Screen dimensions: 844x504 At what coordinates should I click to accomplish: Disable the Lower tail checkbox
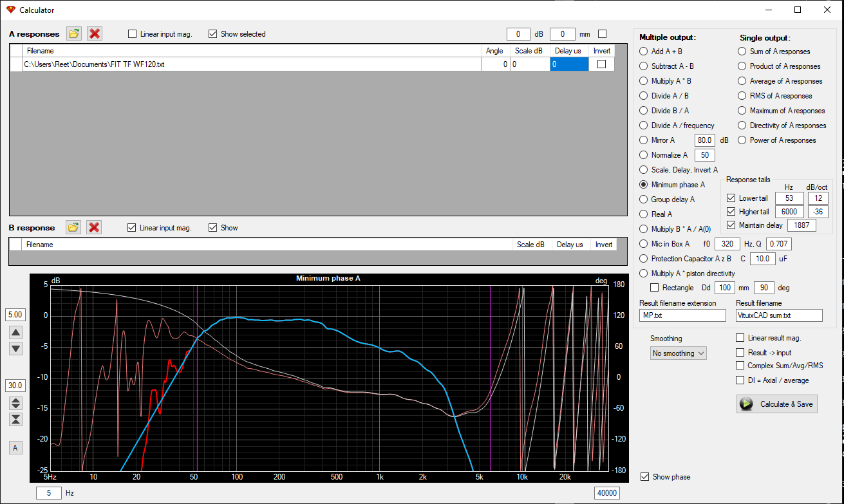[x=731, y=198]
